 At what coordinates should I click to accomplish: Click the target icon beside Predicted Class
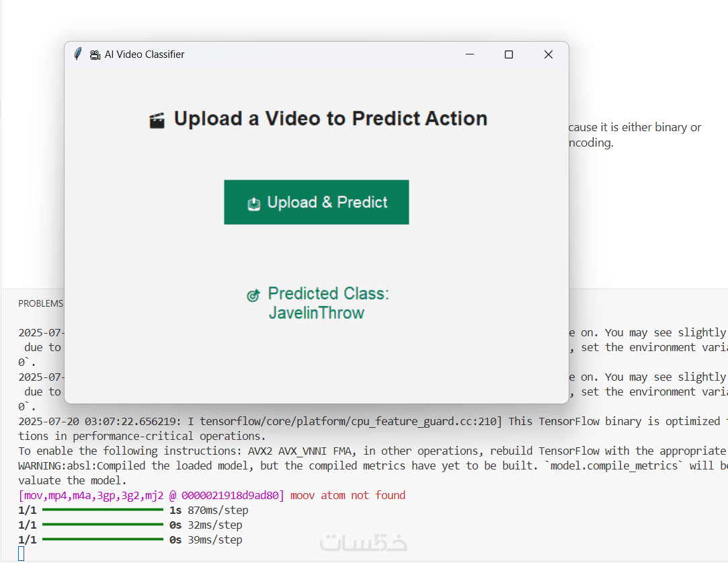point(253,295)
